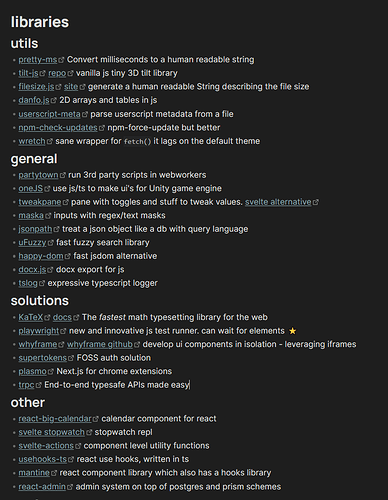Click the star icon on playwright line

click(292, 331)
